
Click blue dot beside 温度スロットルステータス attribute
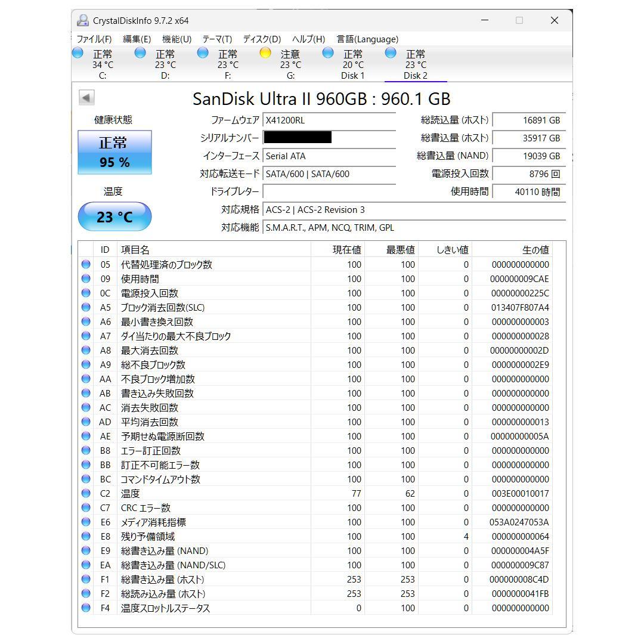pos(85,608)
